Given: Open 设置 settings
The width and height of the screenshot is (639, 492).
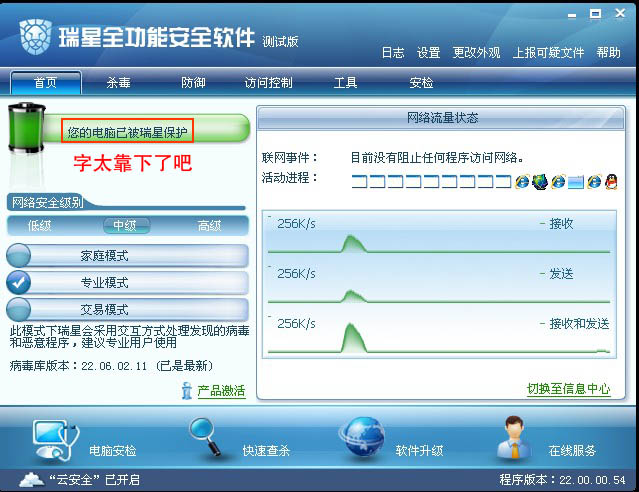Looking at the screenshot, I should pyautogui.click(x=428, y=53).
